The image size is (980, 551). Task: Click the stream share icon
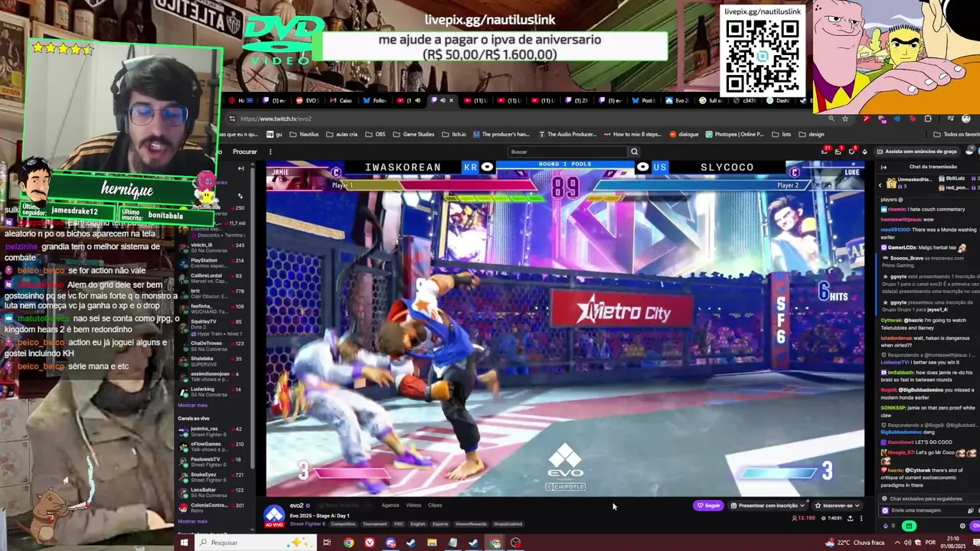850,518
